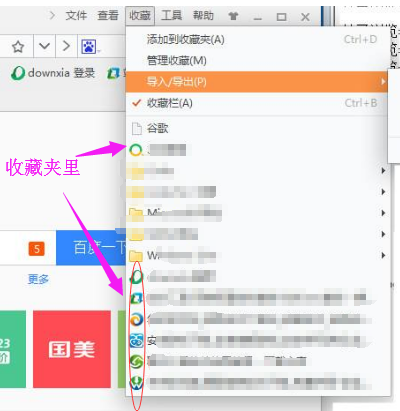
Task: Open the 工具 menu
Action: click(171, 15)
